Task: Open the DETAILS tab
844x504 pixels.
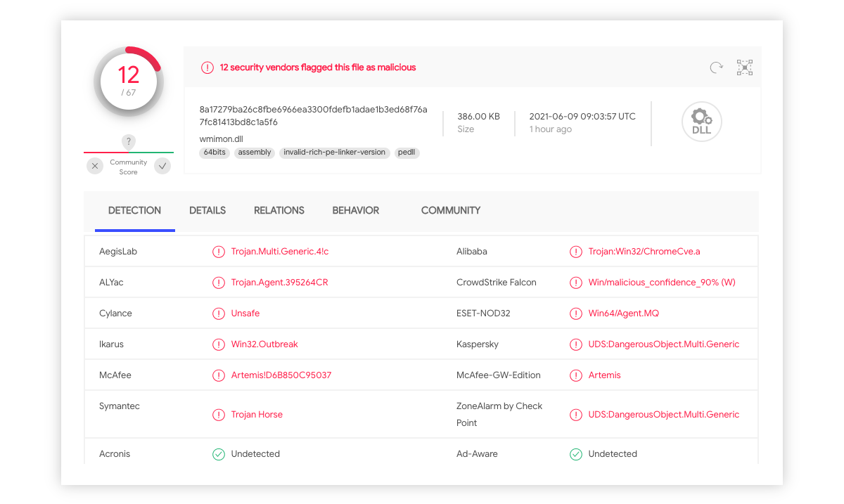Action: pos(207,210)
